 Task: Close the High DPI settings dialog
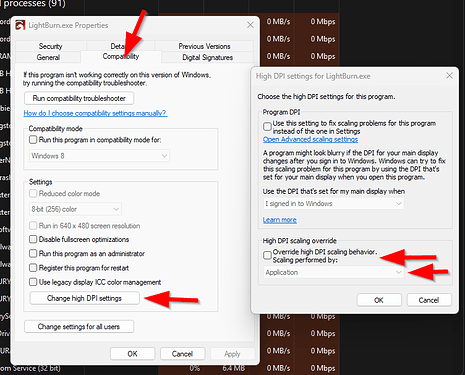pos(449,76)
